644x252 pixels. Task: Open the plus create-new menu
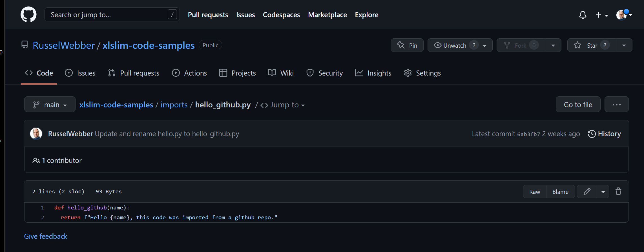pyautogui.click(x=602, y=15)
